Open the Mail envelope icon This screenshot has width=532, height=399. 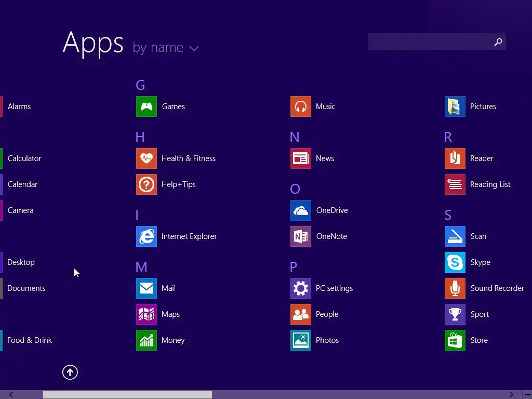(146, 288)
